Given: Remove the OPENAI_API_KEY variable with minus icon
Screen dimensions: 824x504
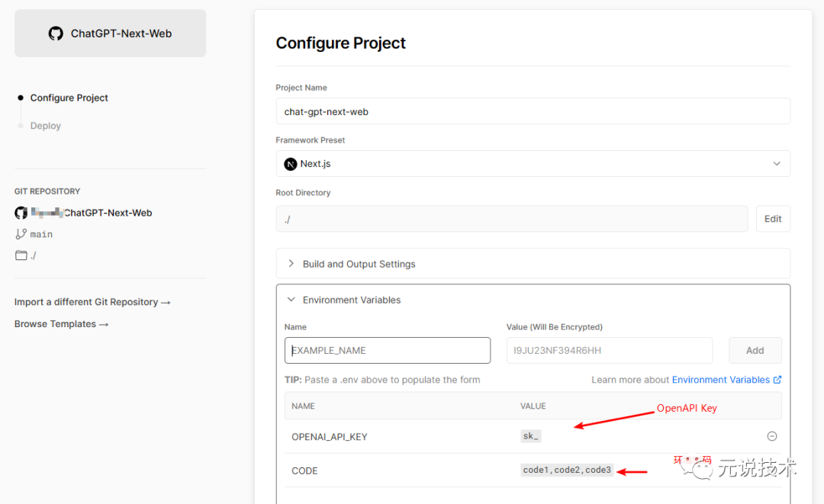Looking at the screenshot, I should tap(772, 436).
